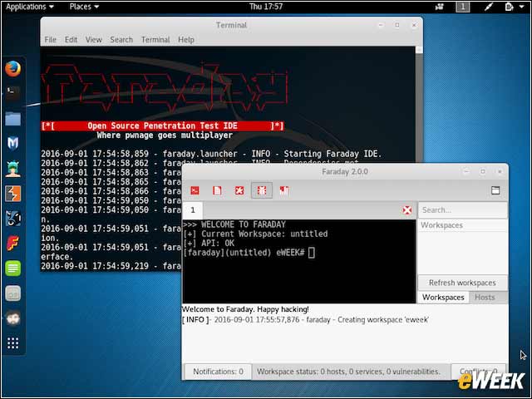The image size is (532, 399).
Task: Click the pen/dropper icon in top bar
Action: (x=488, y=7)
